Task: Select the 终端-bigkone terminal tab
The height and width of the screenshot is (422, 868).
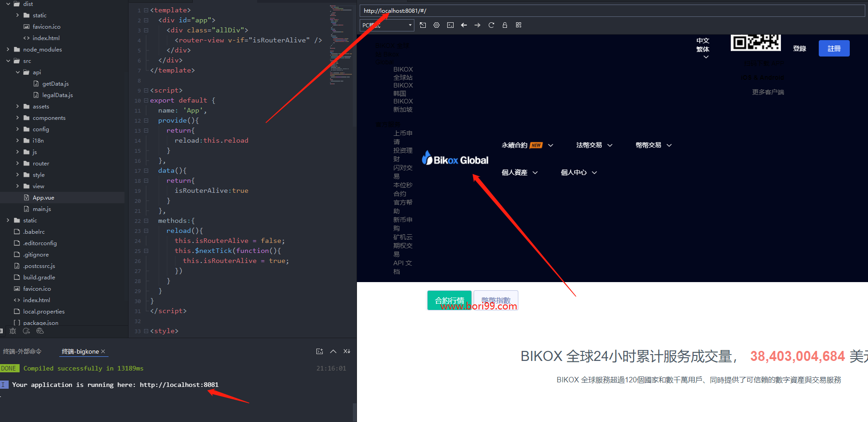Action: tap(80, 351)
